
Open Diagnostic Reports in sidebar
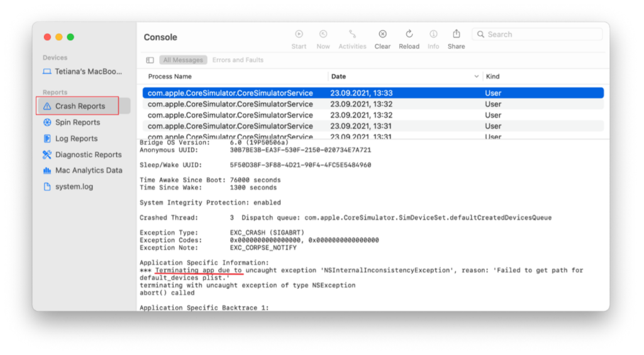(x=82, y=154)
